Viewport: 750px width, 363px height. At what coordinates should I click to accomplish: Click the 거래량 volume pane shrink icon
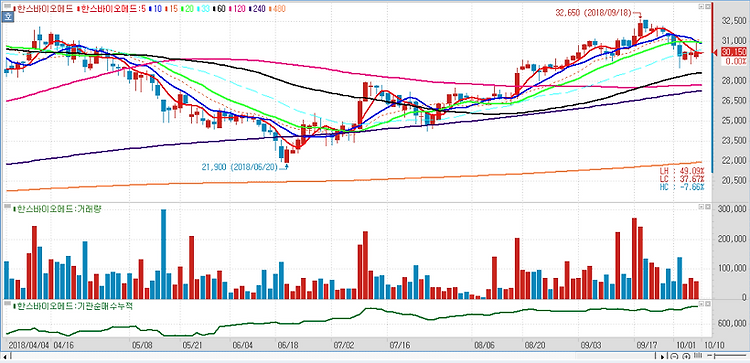701,207
